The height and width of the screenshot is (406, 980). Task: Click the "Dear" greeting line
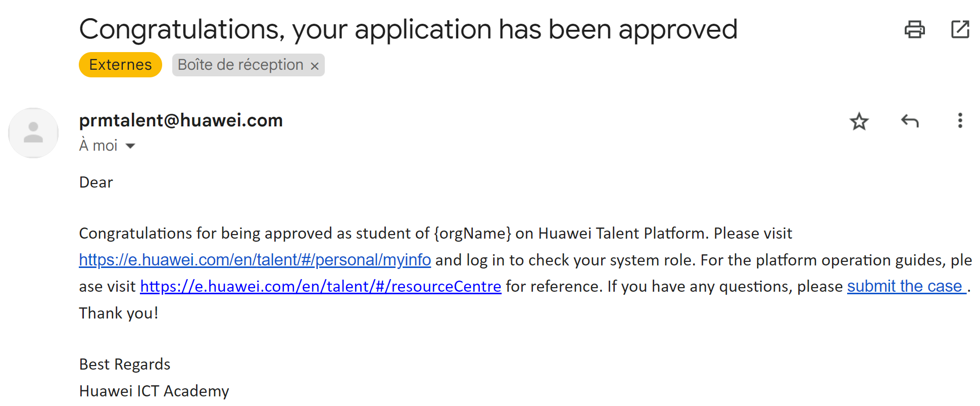(x=96, y=183)
